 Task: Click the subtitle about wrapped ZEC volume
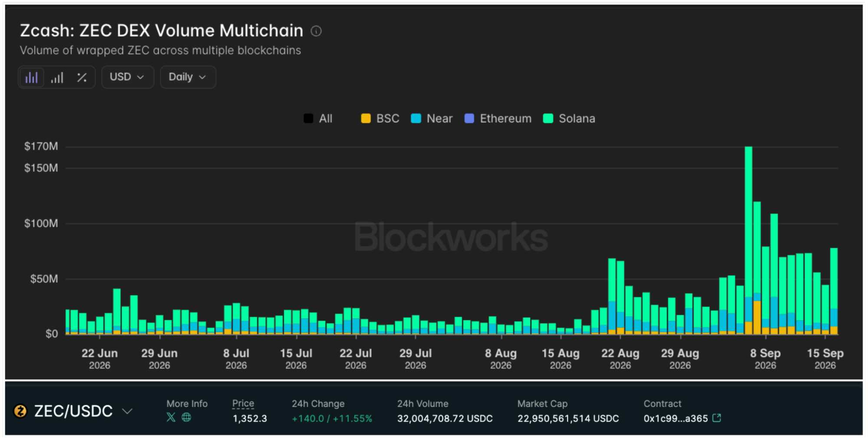click(161, 50)
